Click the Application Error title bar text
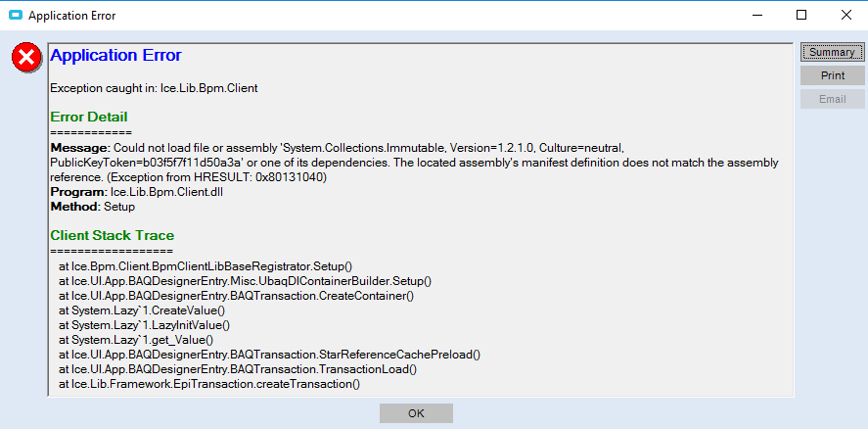This screenshot has height=429, width=868. coord(71,15)
